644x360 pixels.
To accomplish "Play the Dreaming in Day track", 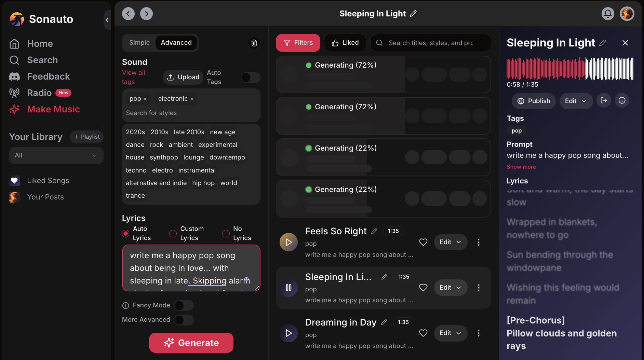I will pyautogui.click(x=289, y=333).
